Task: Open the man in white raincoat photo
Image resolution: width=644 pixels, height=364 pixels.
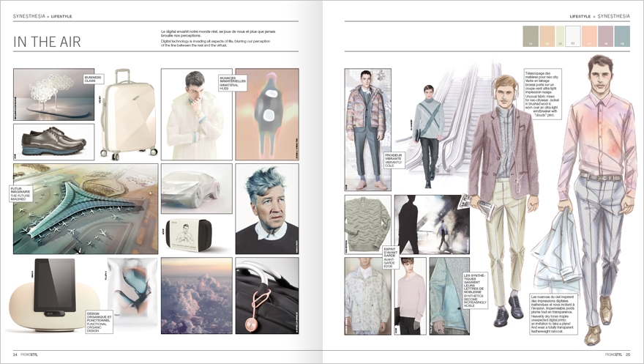Action: (196, 114)
